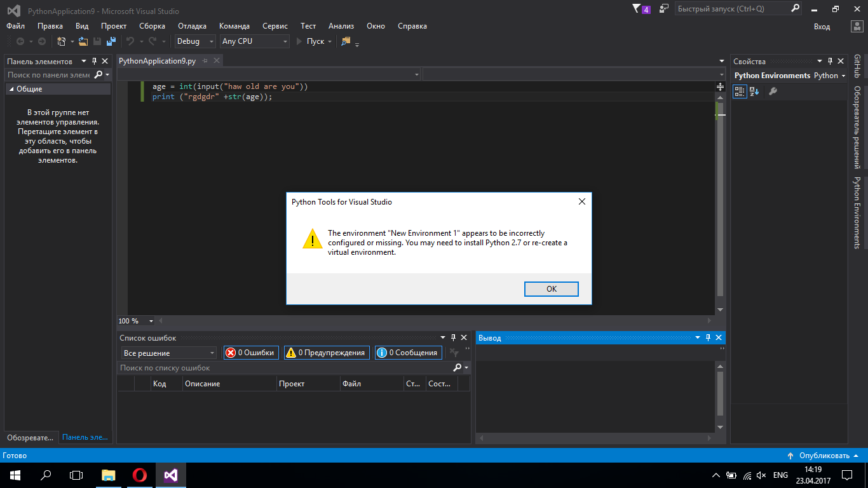Image resolution: width=868 pixels, height=488 pixels.
Task: Select the PythonApplication9.py editor tab
Action: tap(157, 61)
